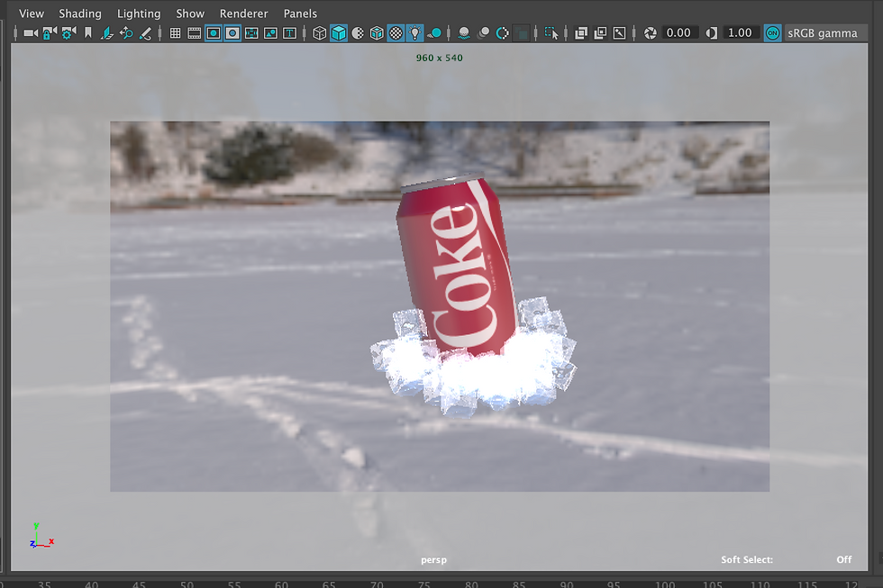Toggle the X-Ray Joints icon
Viewport: 883px width, 588px height.
pyautogui.click(x=620, y=33)
